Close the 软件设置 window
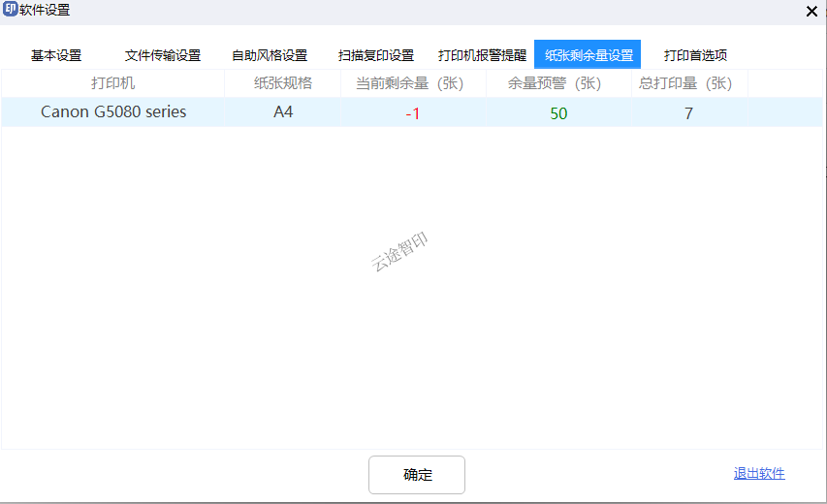Viewport: 827px width, 504px height. coord(811,11)
